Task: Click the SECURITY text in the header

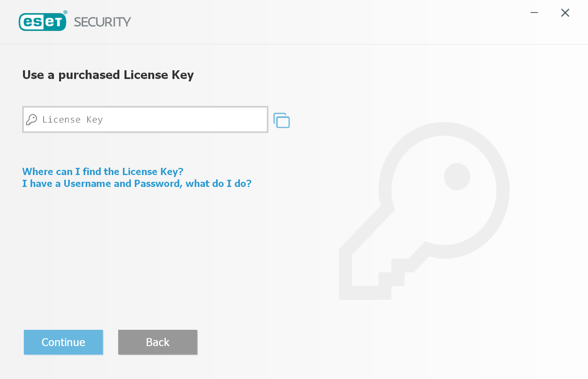Action: point(102,22)
